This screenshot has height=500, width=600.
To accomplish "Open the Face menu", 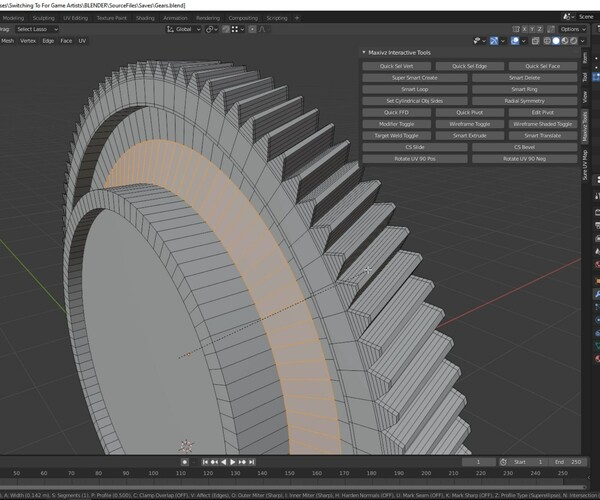I will point(66,41).
